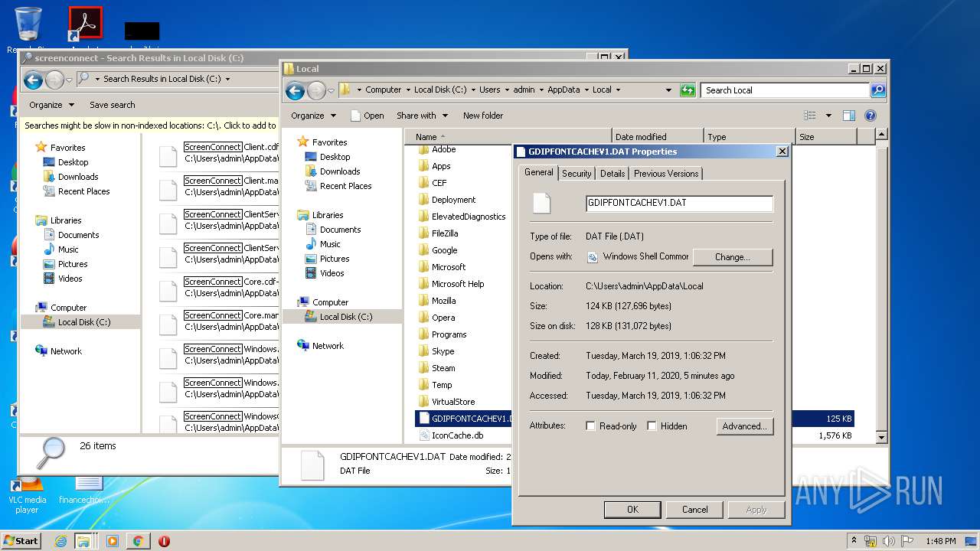The width and height of the screenshot is (980, 551).
Task: Click the Change your view icon
Action: (810, 116)
